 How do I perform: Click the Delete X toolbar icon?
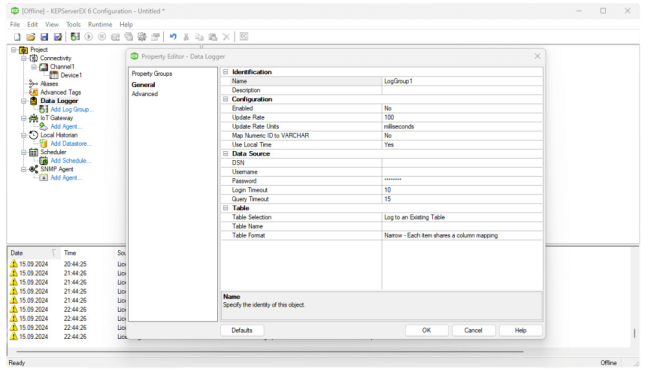[226, 37]
